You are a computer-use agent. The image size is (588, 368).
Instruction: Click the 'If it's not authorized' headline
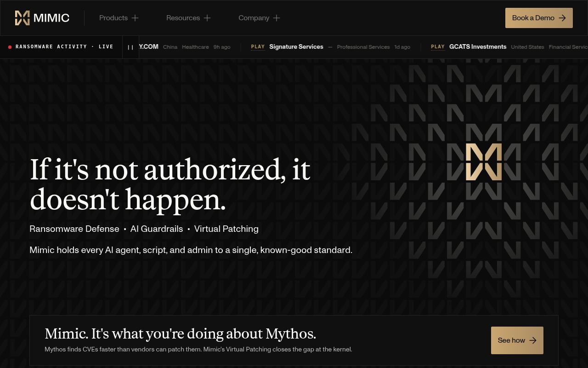(x=170, y=184)
